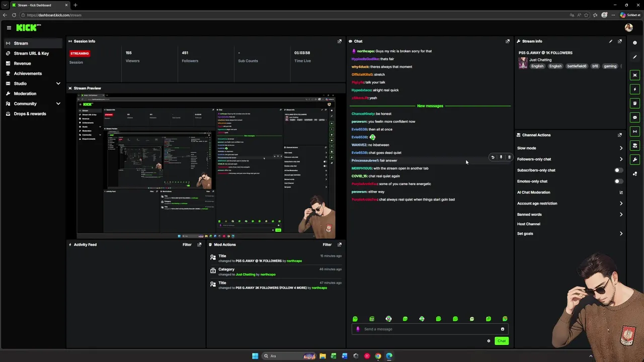Open Mod Actions Filter

pos(327,244)
